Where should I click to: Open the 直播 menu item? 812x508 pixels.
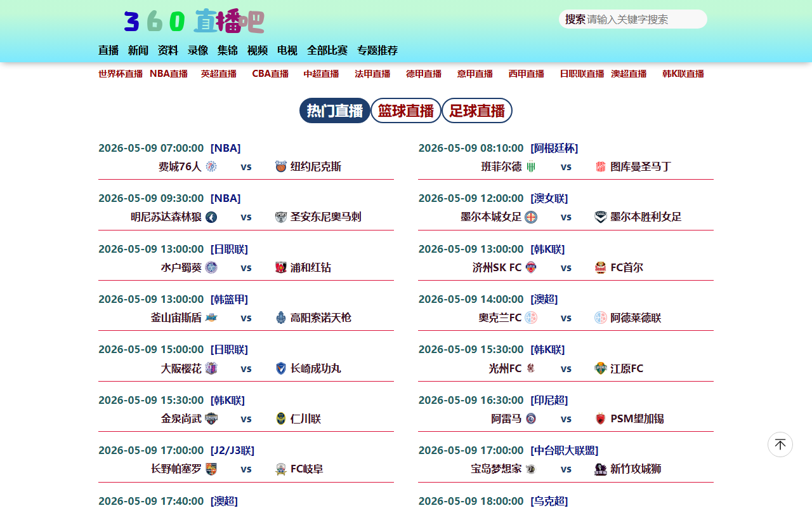point(108,50)
